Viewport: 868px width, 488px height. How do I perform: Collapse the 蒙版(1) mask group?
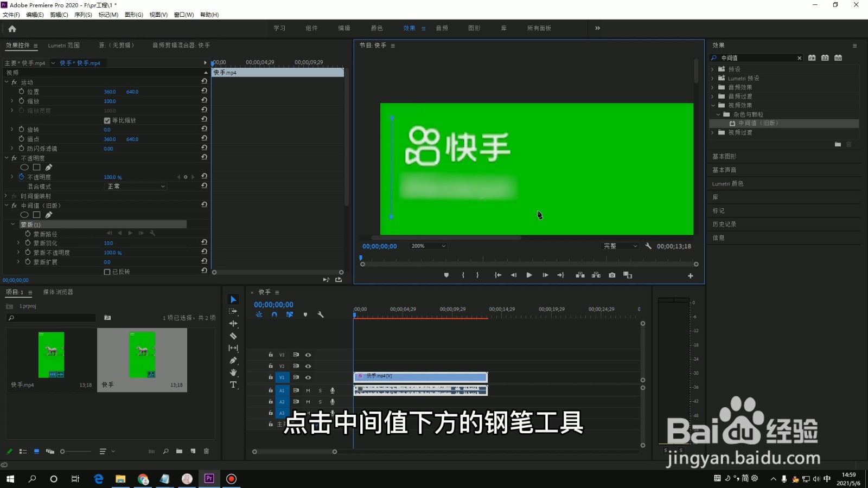[x=13, y=224]
